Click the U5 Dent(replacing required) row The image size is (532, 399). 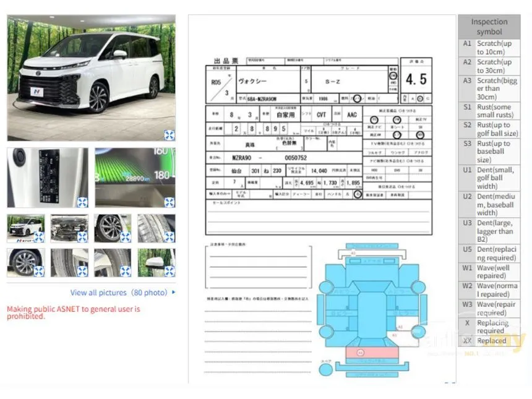(x=489, y=254)
